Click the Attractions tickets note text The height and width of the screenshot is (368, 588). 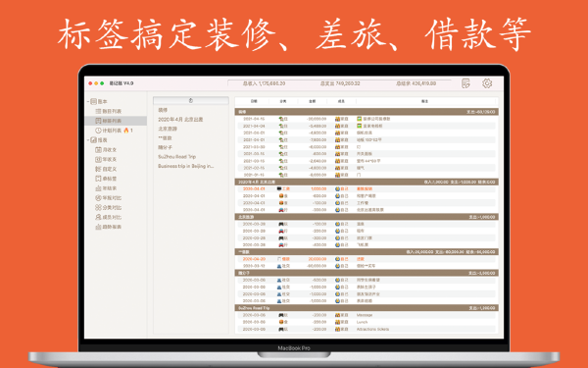point(372,329)
